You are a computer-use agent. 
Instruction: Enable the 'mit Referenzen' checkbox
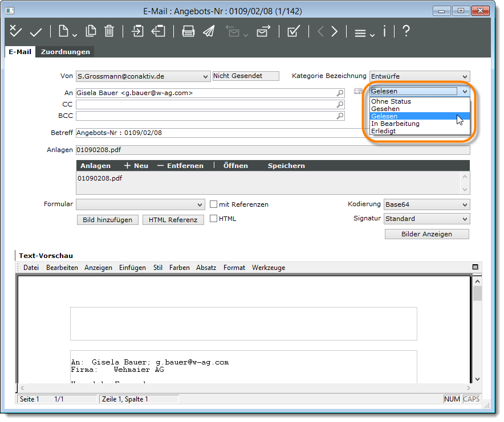tap(214, 204)
